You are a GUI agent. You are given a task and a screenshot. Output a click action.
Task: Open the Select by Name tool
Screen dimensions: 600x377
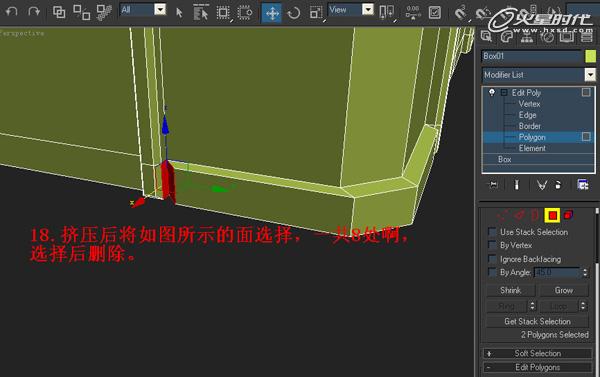pyautogui.click(x=201, y=13)
